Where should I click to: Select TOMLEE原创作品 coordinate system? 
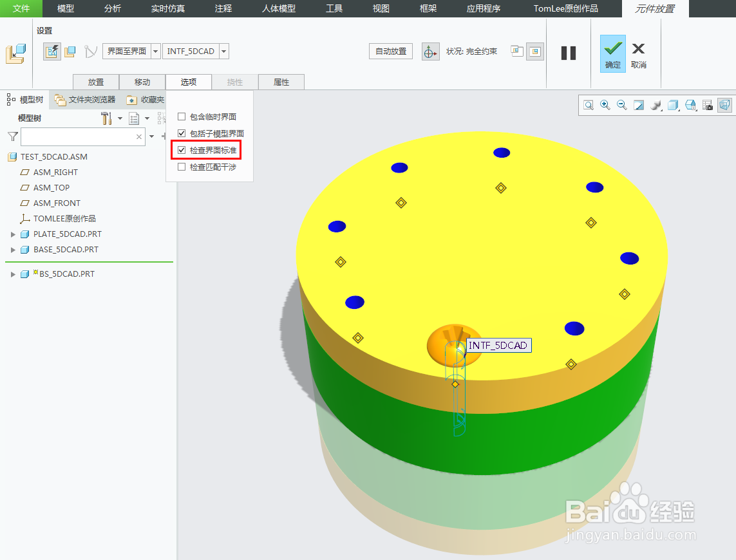[x=64, y=219]
